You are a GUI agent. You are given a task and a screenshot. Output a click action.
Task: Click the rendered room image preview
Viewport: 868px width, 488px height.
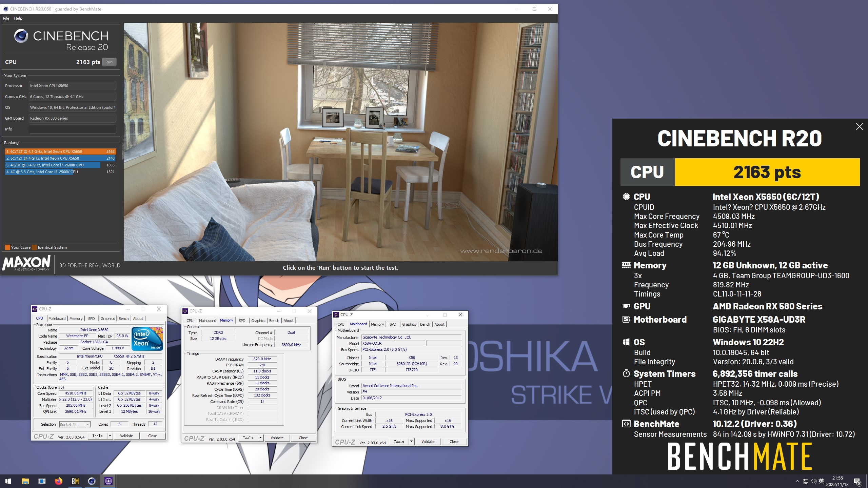340,142
